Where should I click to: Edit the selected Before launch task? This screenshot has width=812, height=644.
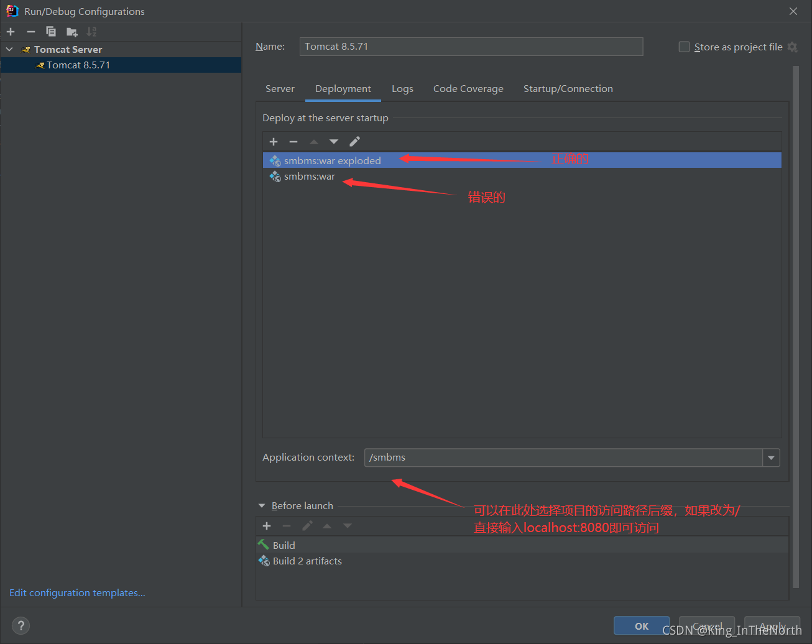tap(307, 526)
